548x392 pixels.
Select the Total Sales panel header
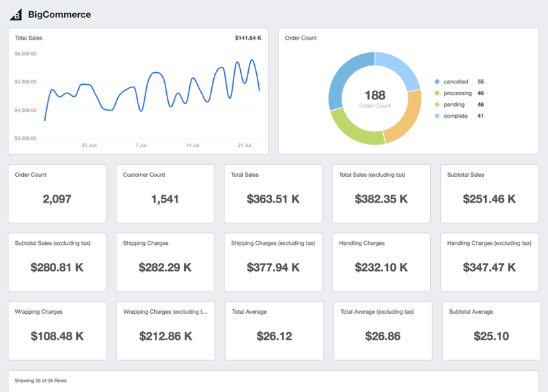point(30,38)
